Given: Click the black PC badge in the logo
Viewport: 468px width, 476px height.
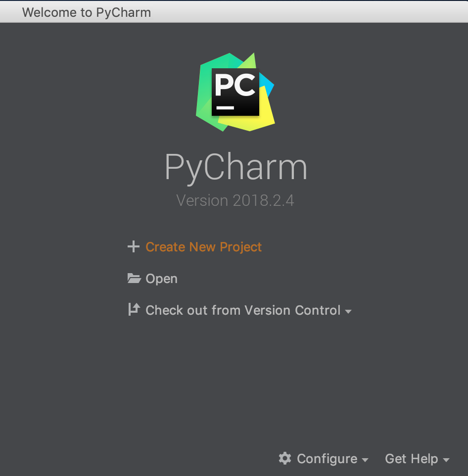Looking at the screenshot, I should pyautogui.click(x=235, y=92).
